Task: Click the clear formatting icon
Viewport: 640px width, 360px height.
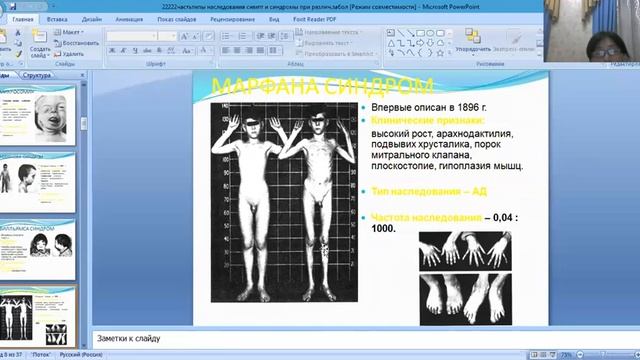Action: click(x=209, y=36)
